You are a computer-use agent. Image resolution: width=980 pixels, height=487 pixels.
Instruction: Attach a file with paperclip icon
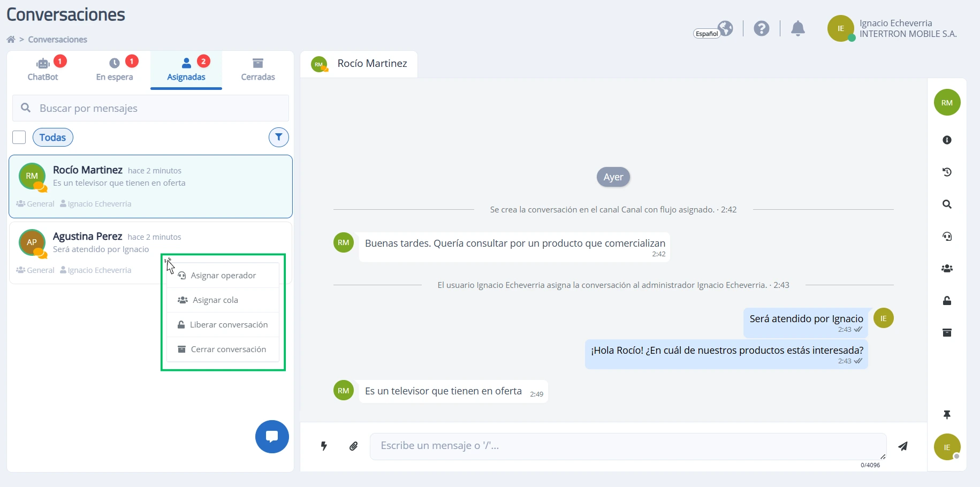pos(353,446)
